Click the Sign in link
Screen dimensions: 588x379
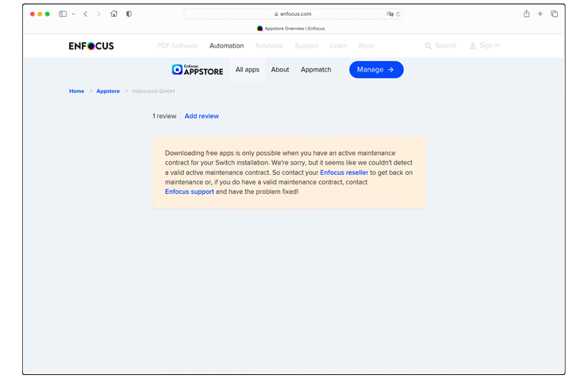(485, 46)
